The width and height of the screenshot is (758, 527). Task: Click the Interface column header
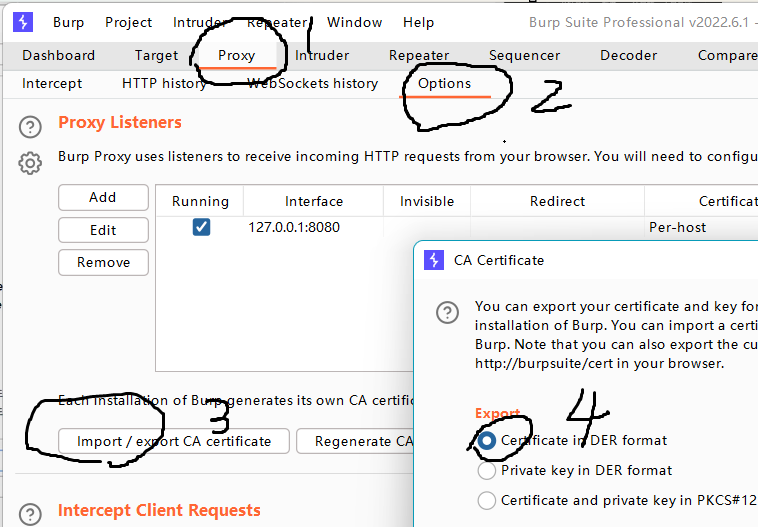(314, 201)
